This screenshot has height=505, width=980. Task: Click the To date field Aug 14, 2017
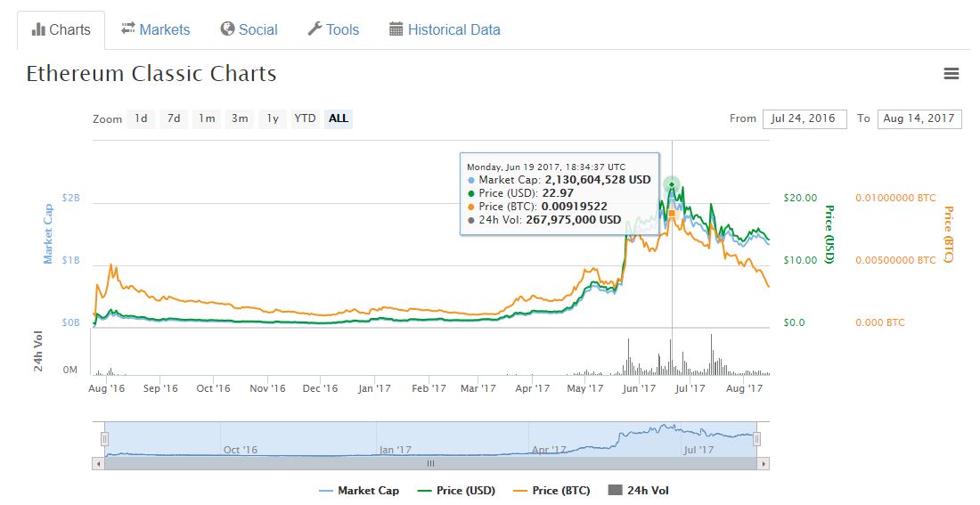(919, 118)
